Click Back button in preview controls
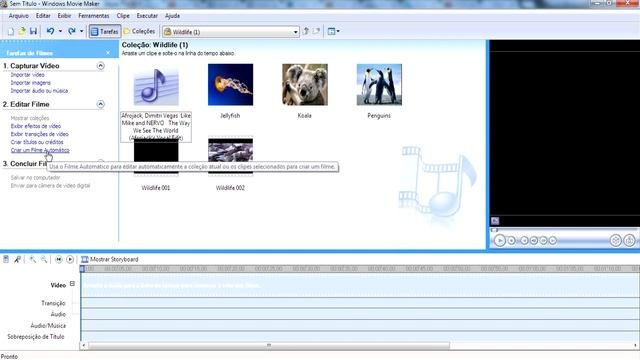Screen dimensions: 640x360 point(524,241)
